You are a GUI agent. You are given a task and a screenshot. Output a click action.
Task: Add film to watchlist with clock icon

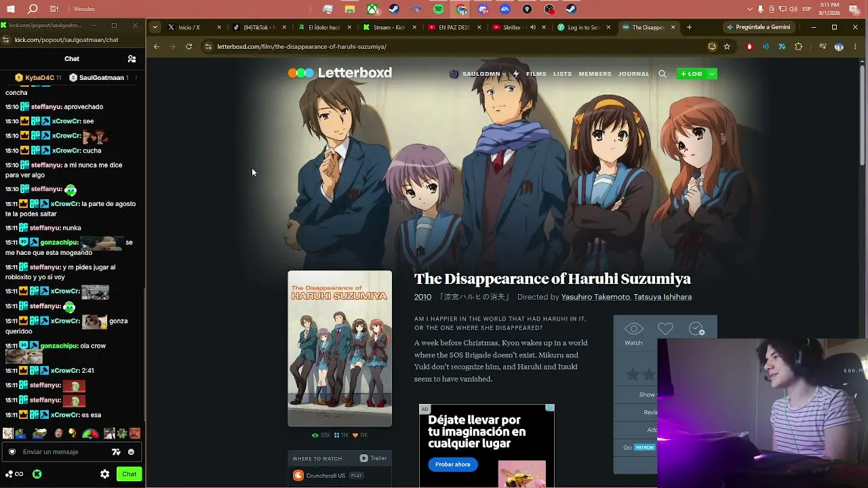(x=696, y=329)
